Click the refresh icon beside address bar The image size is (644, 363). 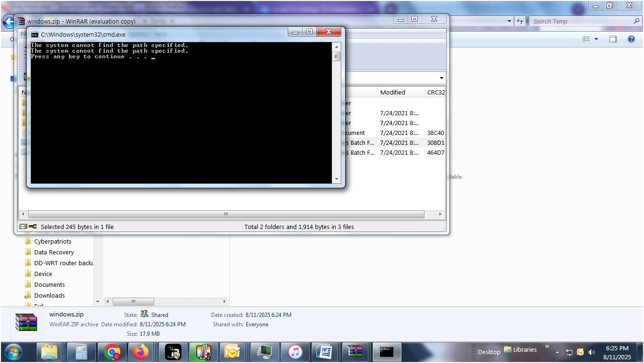(x=520, y=21)
